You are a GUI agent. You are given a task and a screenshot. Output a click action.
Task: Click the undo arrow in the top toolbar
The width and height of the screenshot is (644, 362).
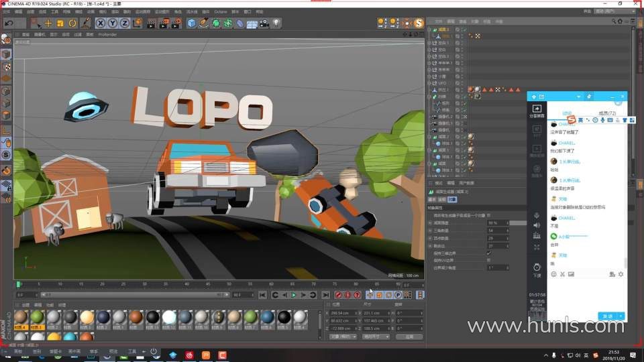tap(9, 23)
